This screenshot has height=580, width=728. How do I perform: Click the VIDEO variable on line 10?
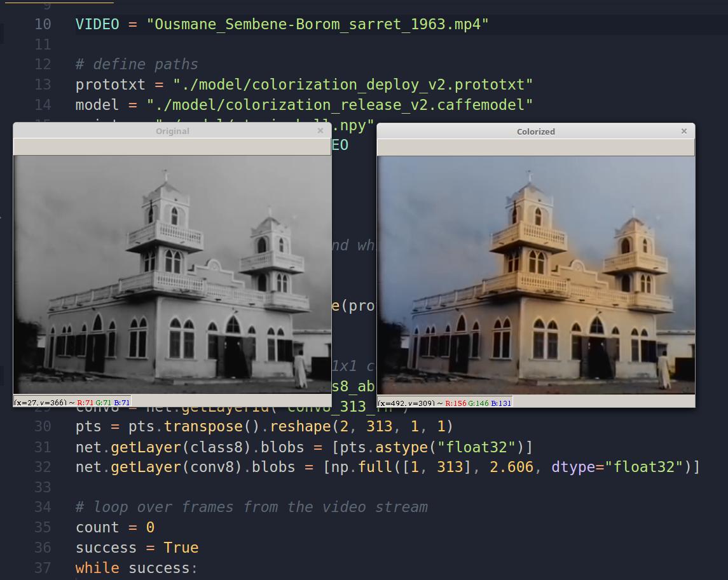coord(97,24)
